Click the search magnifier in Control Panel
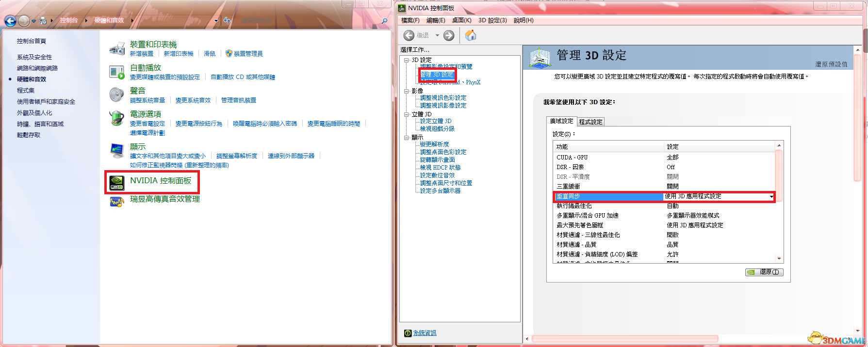The width and height of the screenshot is (868, 347). pos(385,21)
